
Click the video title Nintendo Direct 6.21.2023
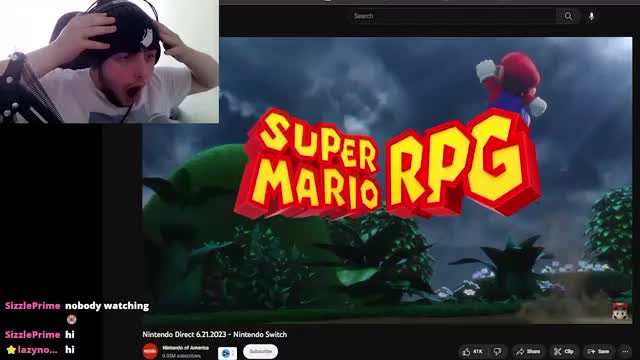click(215, 334)
